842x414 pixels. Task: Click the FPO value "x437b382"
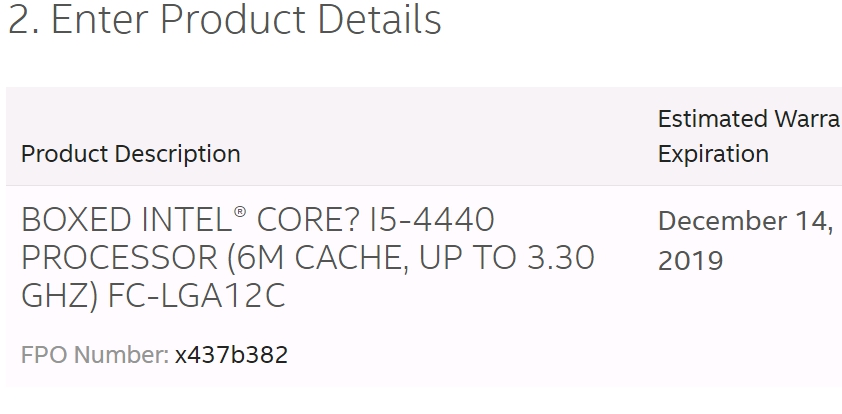point(231,355)
